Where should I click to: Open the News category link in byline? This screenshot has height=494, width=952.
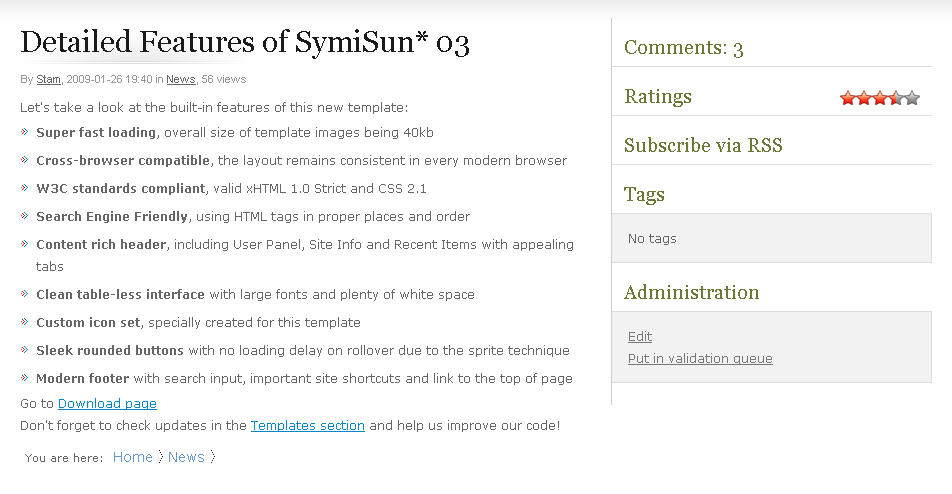(x=181, y=79)
